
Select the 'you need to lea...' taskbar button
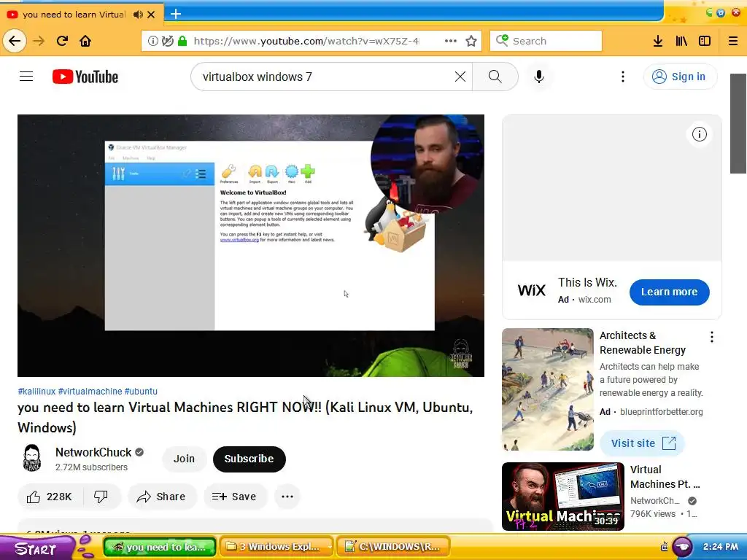click(160, 547)
